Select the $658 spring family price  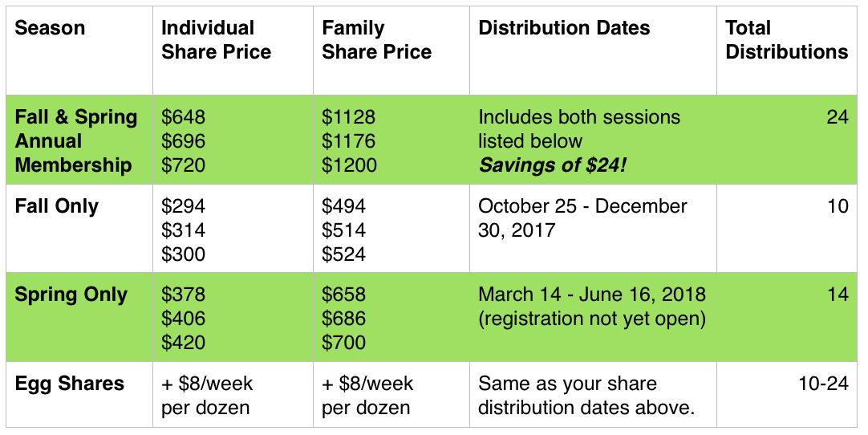[344, 295]
